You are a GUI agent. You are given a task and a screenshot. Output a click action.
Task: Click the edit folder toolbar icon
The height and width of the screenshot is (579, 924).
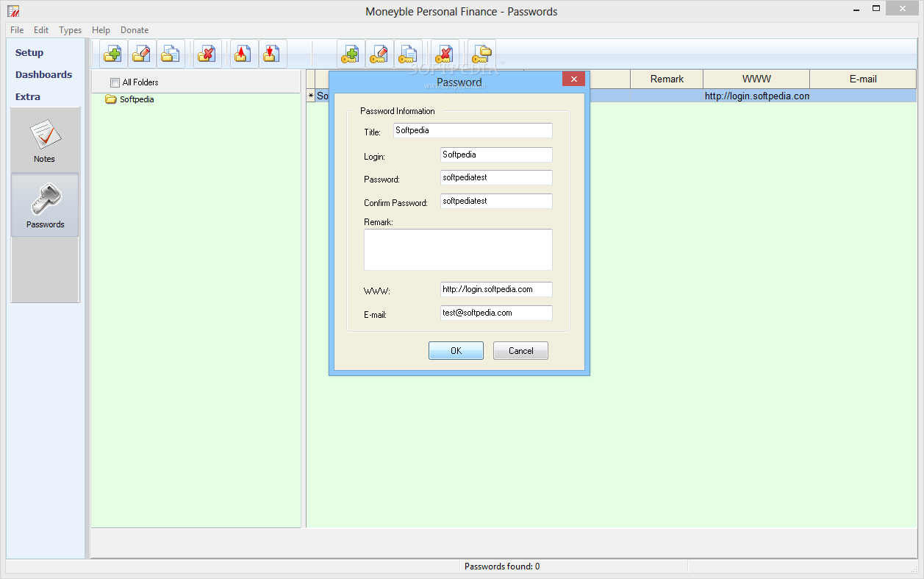(142, 54)
